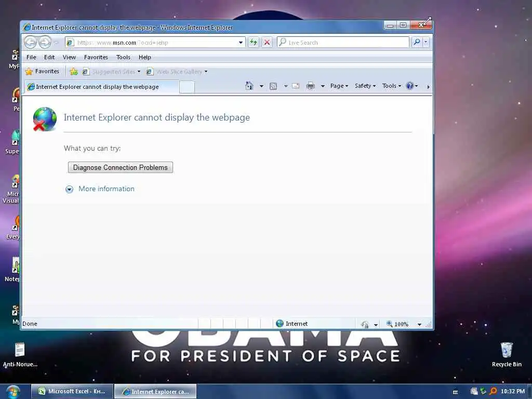Open the Help question mark icon
The width and height of the screenshot is (532, 399).
410,86
